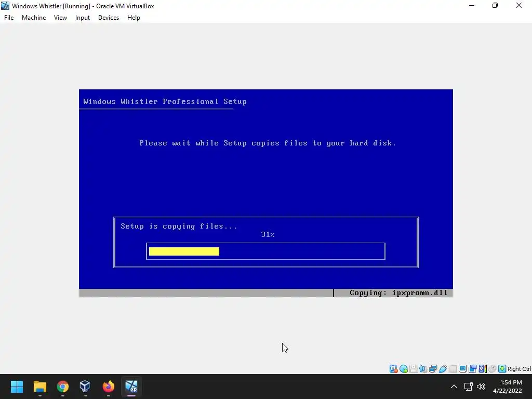Image resolution: width=532 pixels, height=399 pixels.
Task: Restore down the VirtualBox VM window
Action: pos(495,6)
